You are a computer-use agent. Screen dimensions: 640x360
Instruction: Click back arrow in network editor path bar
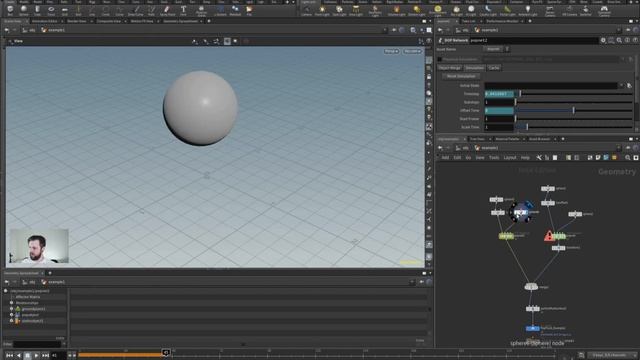[440, 148]
